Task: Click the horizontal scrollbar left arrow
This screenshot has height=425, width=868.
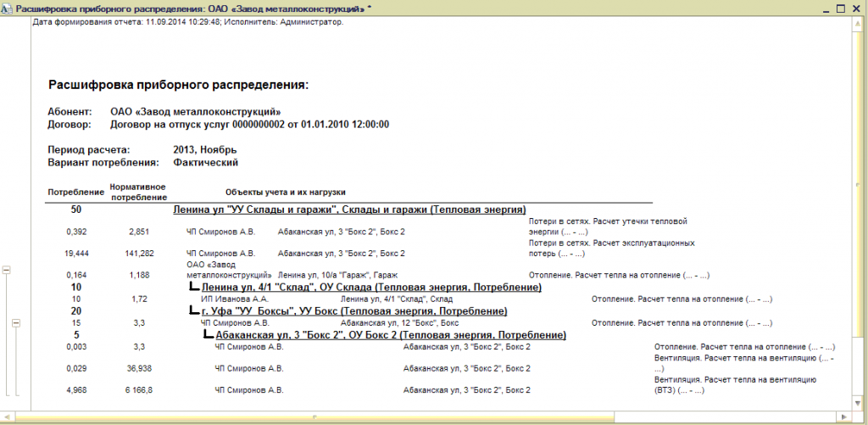Action: click(x=7, y=417)
